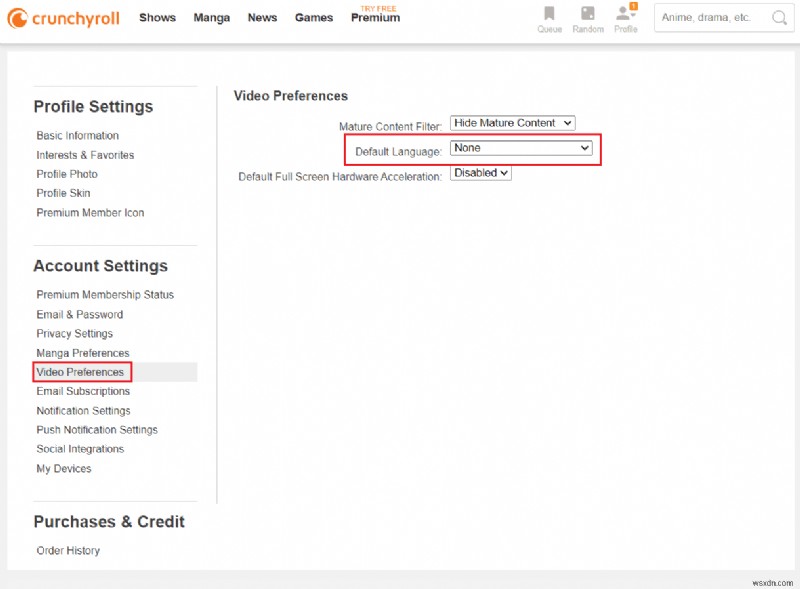This screenshot has width=800, height=589.
Task: Click Try Free Premium
Action: coord(375,17)
